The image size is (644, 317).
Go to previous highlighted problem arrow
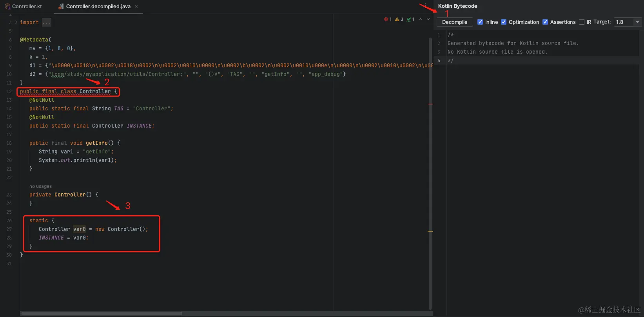[420, 19]
